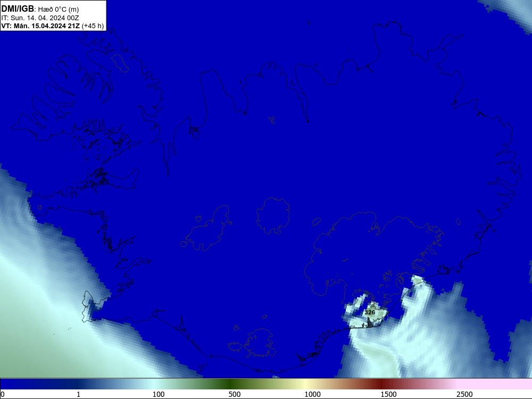The image size is (532, 399).
Task: Pick the pink end of the color bar
Action: pos(495,384)
